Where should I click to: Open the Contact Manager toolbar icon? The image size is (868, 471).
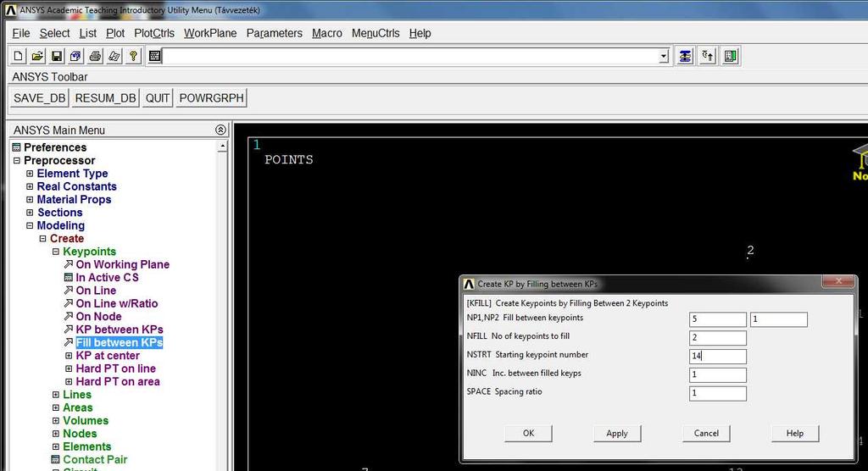pyautogui.click(x=730, y=56)
